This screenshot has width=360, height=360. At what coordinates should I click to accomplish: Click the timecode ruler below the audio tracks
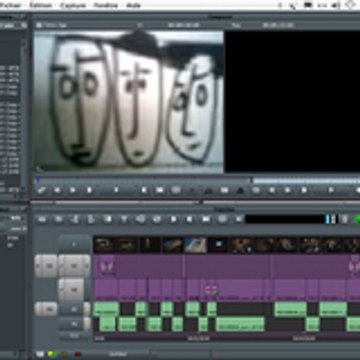[x=227, y=338]
